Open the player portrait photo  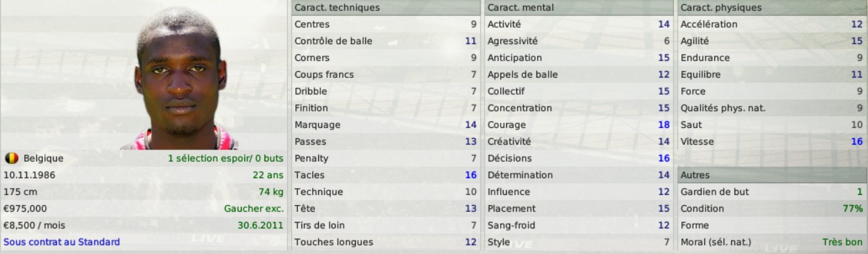[x=180, y=78]
